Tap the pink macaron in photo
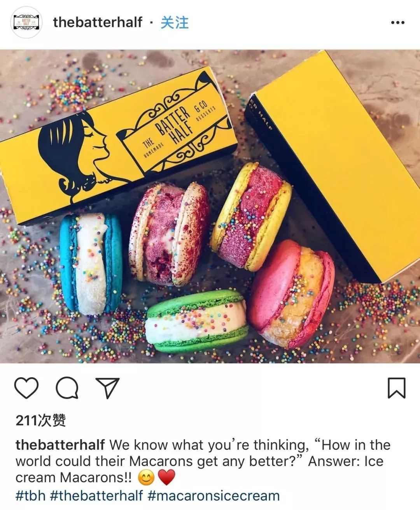 (292, 294)
